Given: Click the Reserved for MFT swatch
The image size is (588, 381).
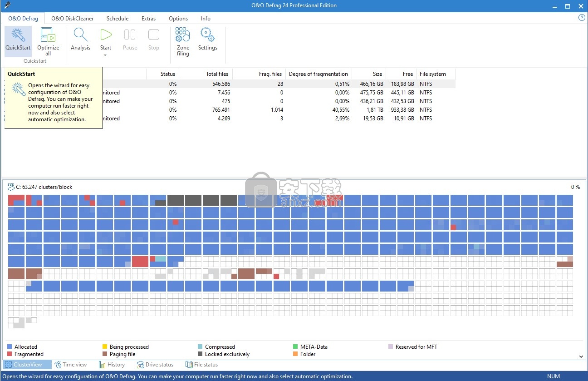Looking at the screenshot, I should coord(391,346).
